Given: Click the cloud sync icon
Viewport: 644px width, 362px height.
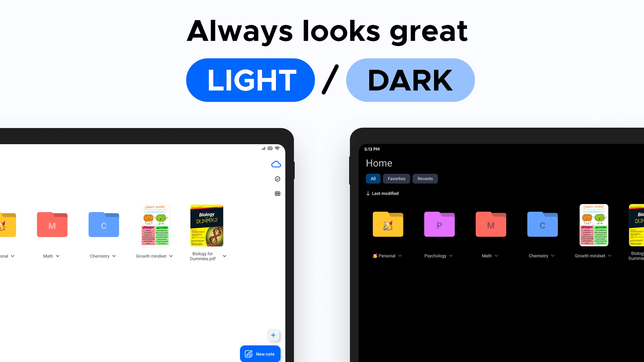Looking at the screenshot, I should (275, 164).
